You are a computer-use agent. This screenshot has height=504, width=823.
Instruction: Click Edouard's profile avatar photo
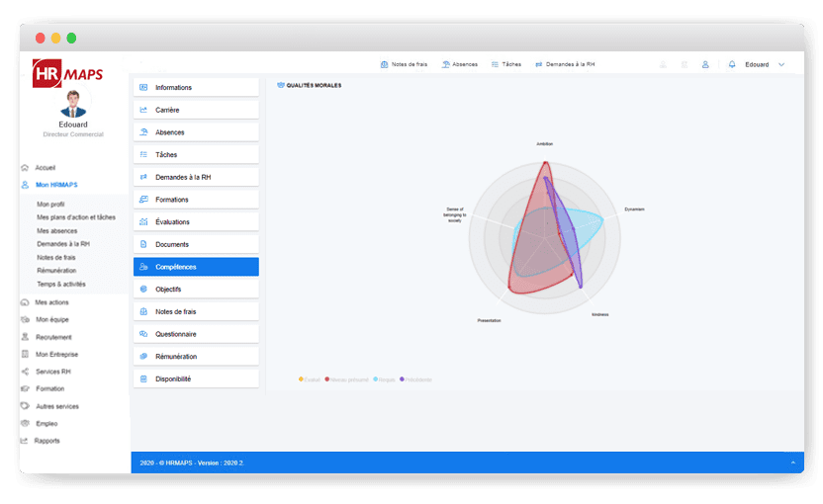click(72, 105)
